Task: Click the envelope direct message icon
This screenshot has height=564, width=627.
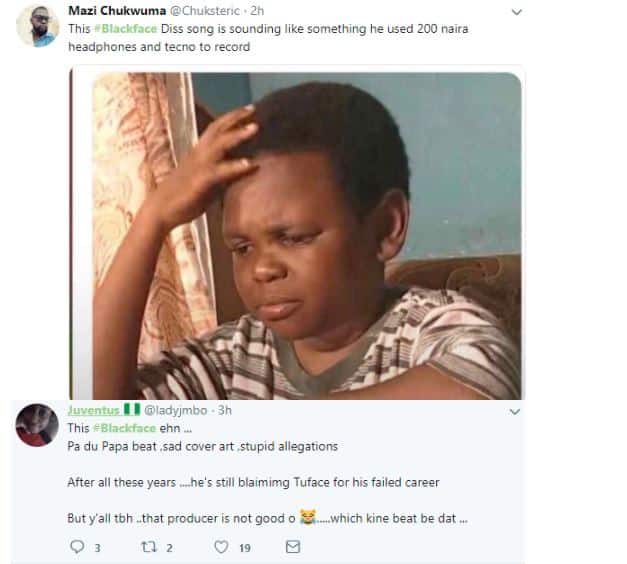Action: [292, 547]
